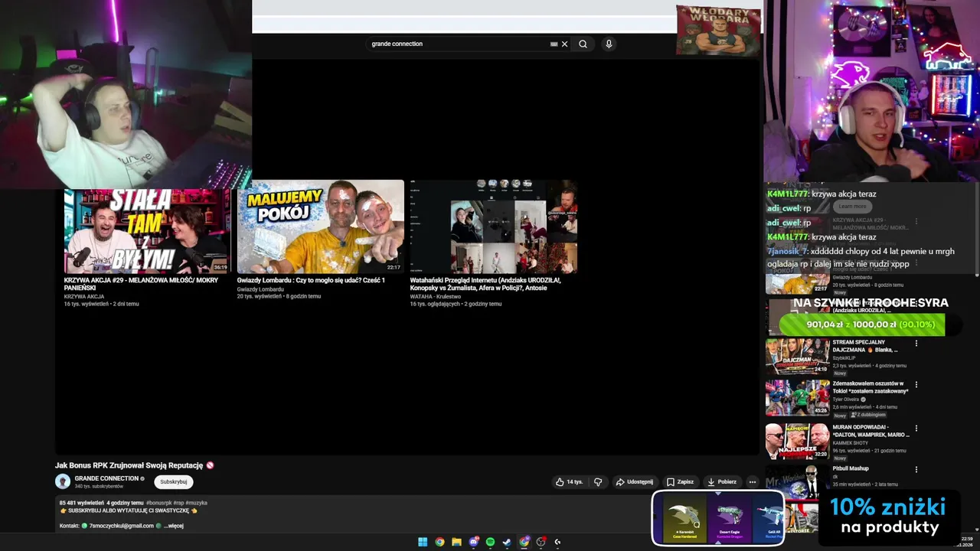The image size is (980, 551).
Task: Open Gwiazdy Lombardu Malujemy Pokój thumbnail
Action: coord(320,227)
